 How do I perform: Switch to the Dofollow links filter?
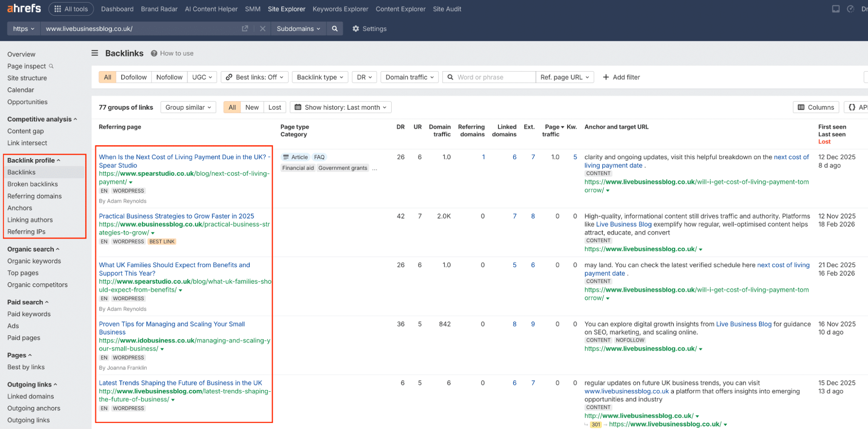[x=133, y=77]
